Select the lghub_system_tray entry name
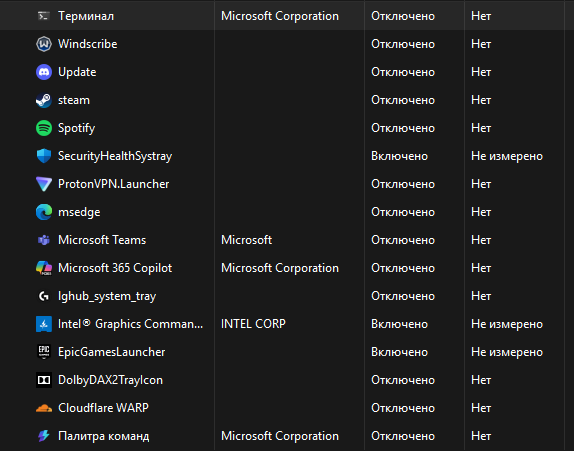Image resolution: width=574 pixels, height=451 pixels. point(107,296)
